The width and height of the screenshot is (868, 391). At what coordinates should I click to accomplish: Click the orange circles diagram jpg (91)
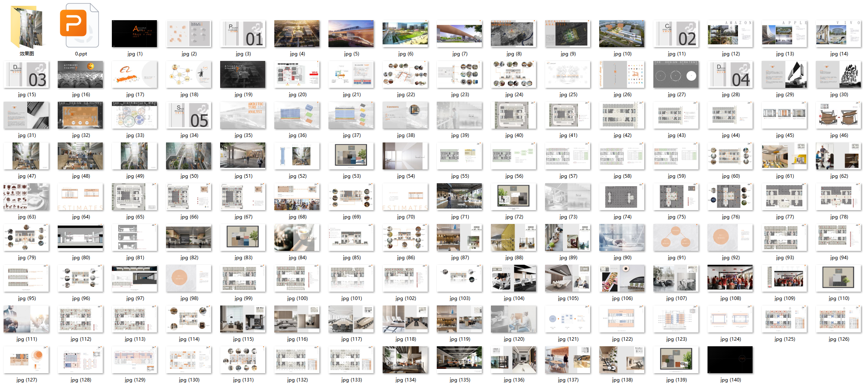[676, 237]
